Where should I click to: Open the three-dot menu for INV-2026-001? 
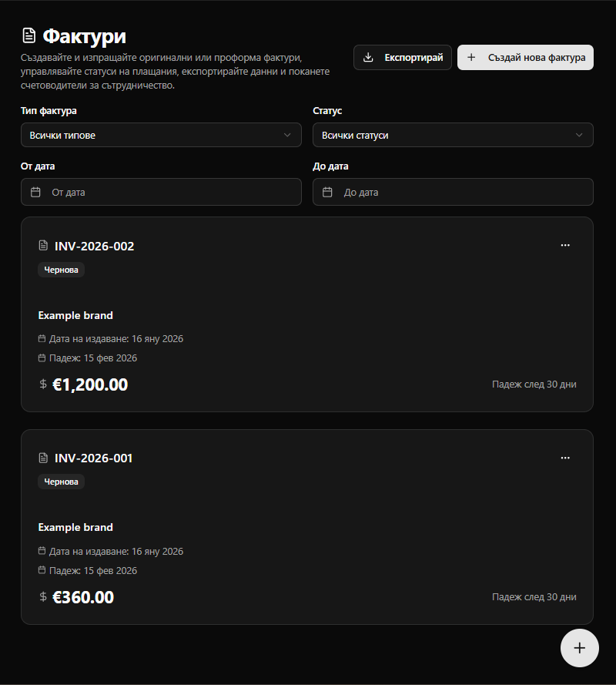click(565, 457)
